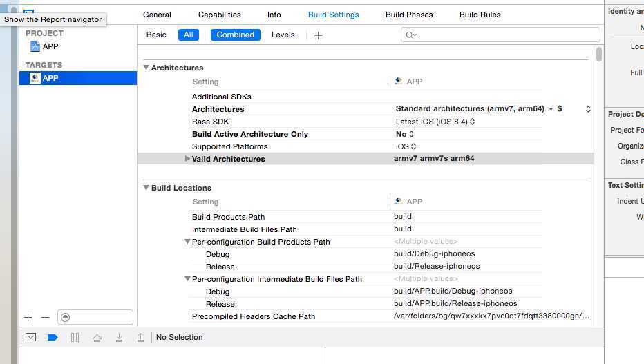
Task: Collapse the Architectures section
Action: point(146,67)
